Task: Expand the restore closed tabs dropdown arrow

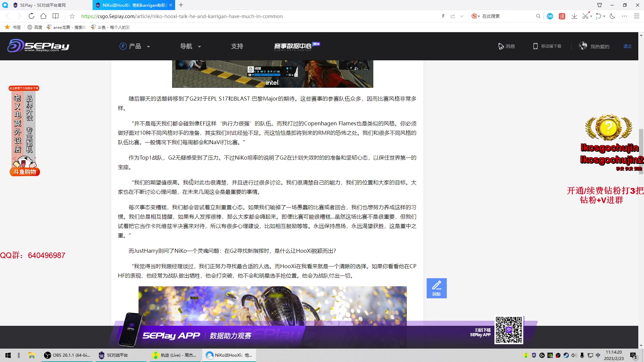Action: tap(604, 16)
